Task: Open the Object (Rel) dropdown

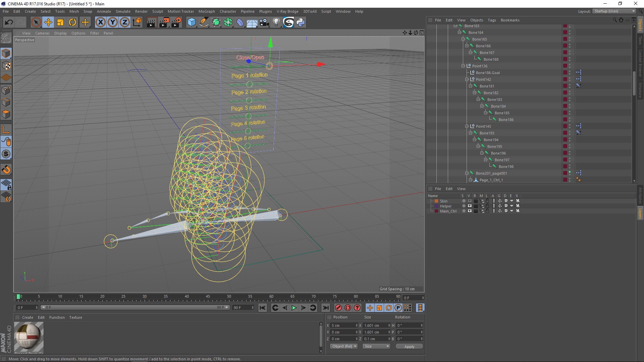Action: point(344,346)
